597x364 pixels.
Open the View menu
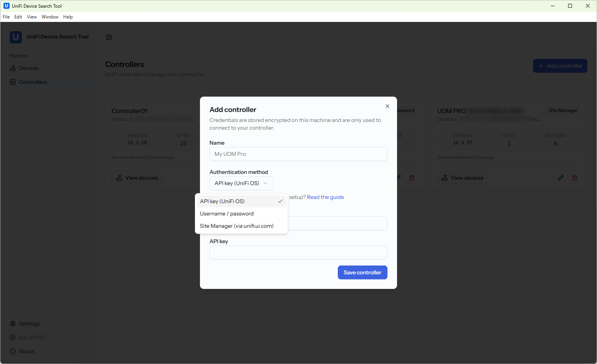(x=32, y=17)
